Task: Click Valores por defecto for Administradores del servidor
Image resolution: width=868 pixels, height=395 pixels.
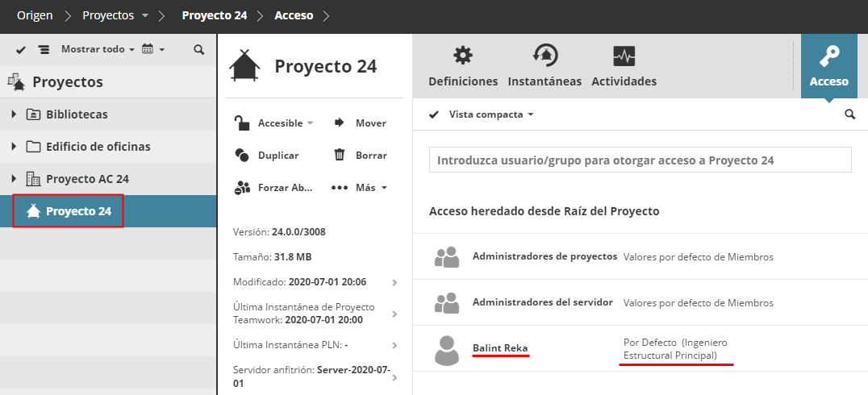Action: [x=698, y=302]
